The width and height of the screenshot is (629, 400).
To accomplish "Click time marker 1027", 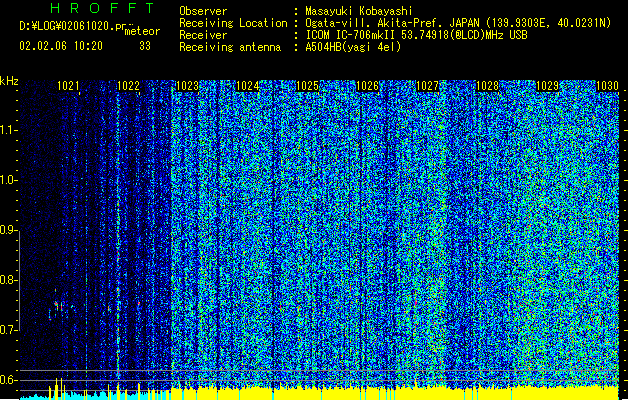I will (x=427, y=86).
